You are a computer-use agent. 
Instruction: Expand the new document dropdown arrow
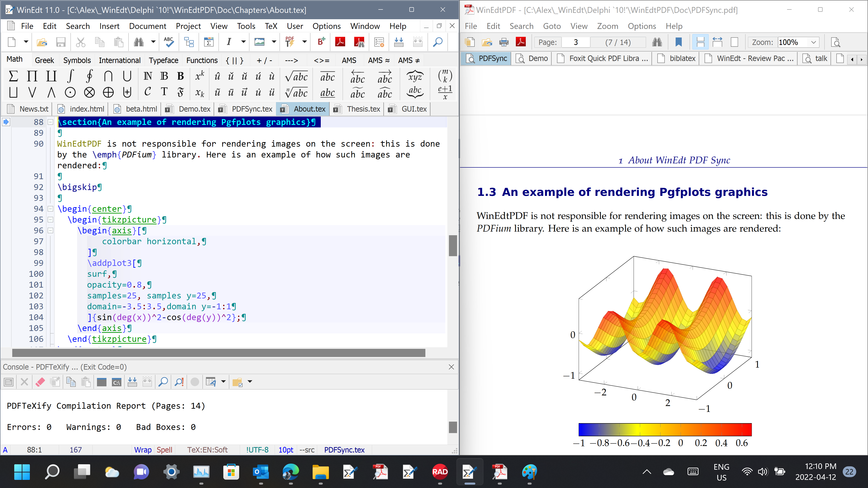26,42
